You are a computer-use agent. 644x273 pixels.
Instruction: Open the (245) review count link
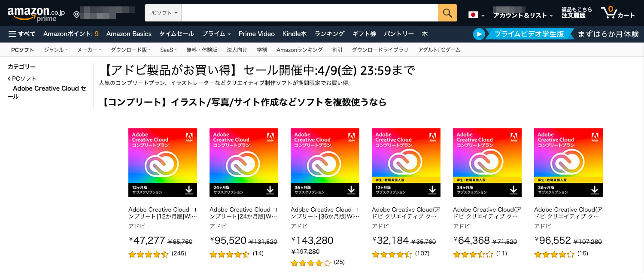click(179, 253)
